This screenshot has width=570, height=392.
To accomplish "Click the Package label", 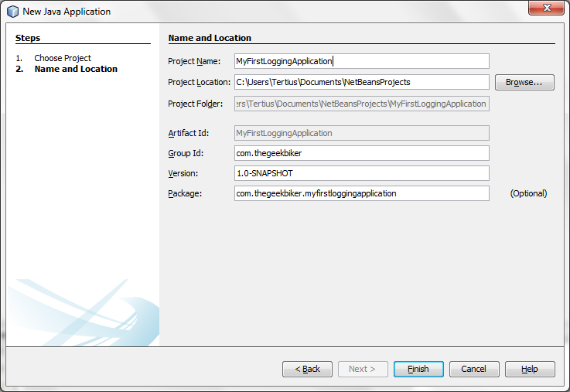I will pos(185,193).
